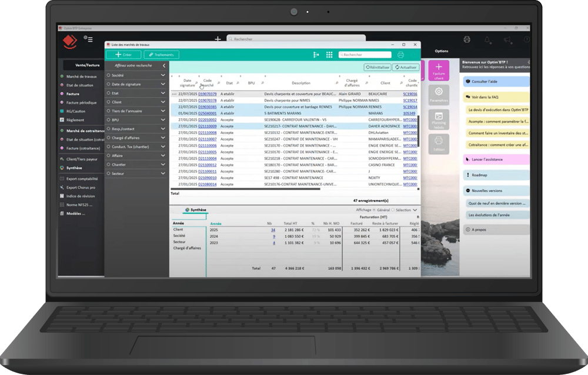Click the vertical scrollbar of the market table
Viewport: 588px width, 375px height.
pos(419,131)
